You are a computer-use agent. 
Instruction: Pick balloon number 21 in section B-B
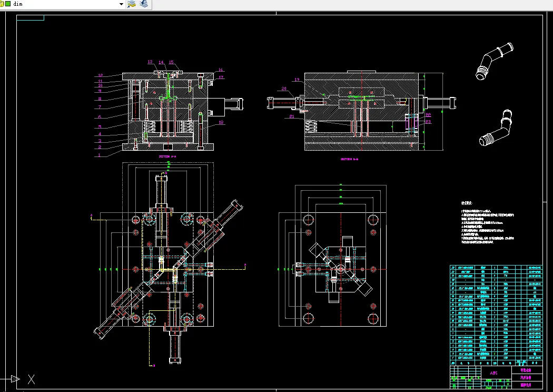coord(291,116)
